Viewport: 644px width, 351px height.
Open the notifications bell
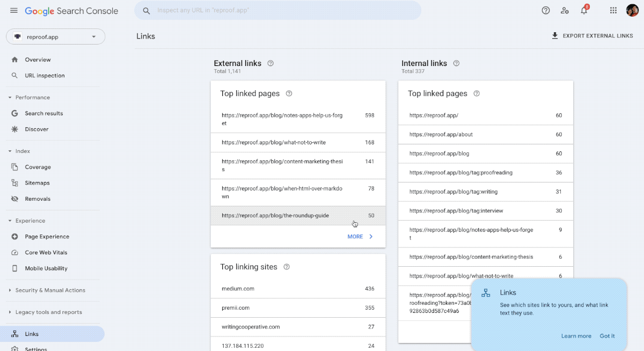coord(584,10)
